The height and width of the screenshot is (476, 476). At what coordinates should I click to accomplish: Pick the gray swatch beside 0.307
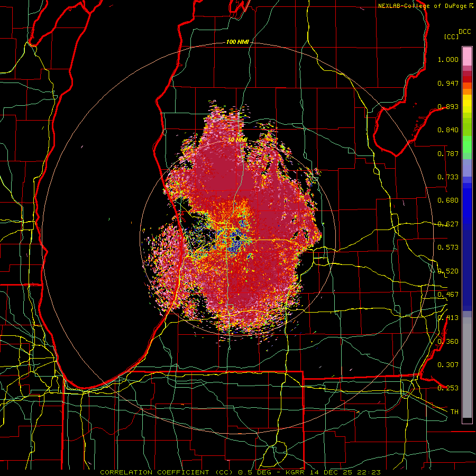467,368
